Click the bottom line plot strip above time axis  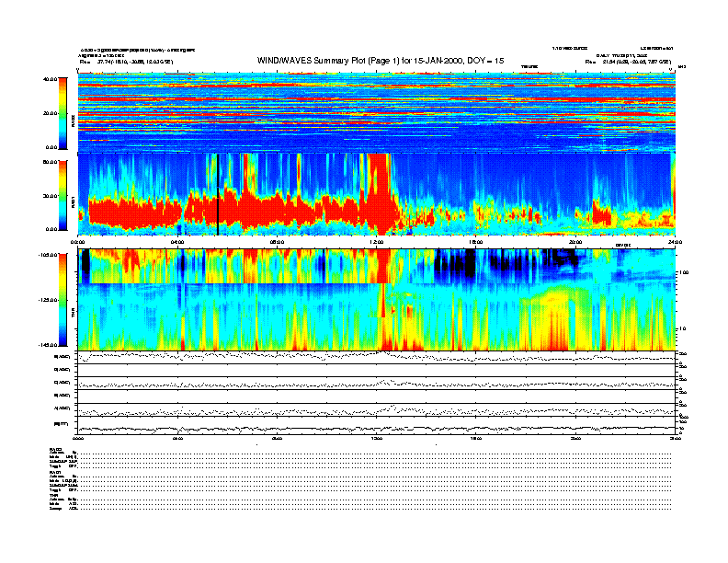(376, 426)
